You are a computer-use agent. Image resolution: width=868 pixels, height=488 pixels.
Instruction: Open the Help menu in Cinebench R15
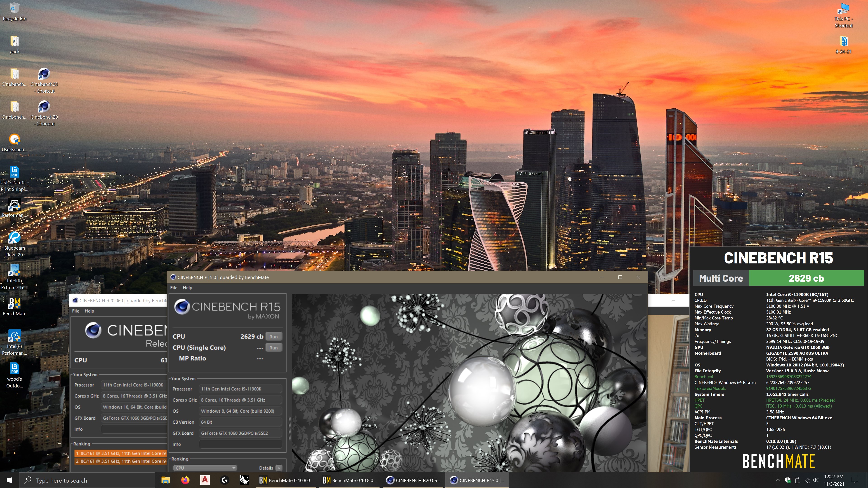click(187, 288)
